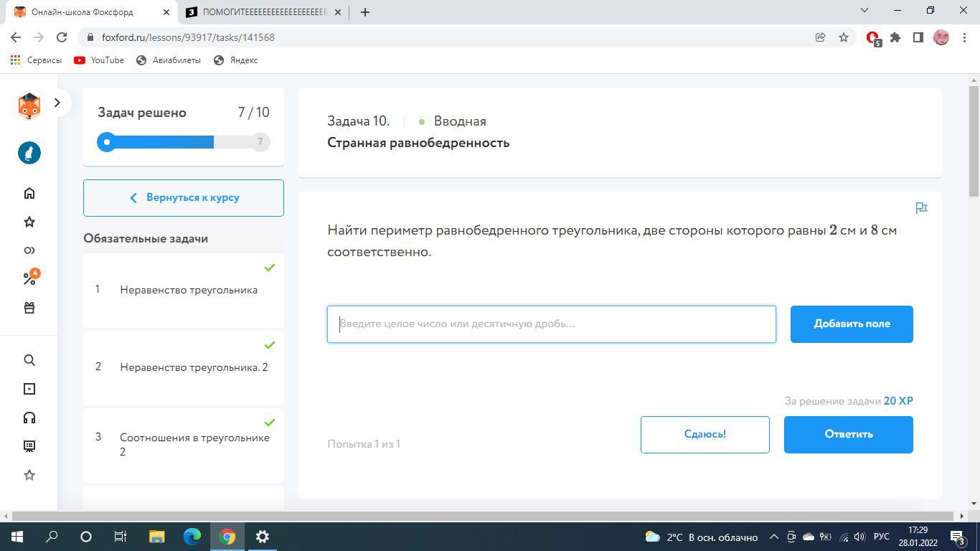The width and height of the screenshot is (980, 551).
Task: Click the answer number input field
Action: (552, 324)
